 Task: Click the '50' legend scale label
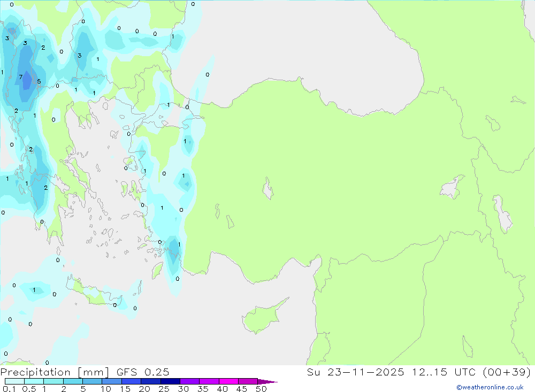[262, 389]
